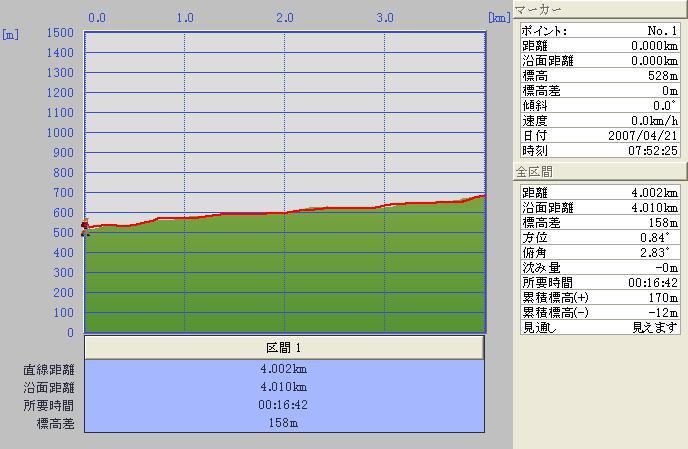Screen dimensions: 688x449
Task: Click the 区間 1 section header button
Action: (284, 347)
